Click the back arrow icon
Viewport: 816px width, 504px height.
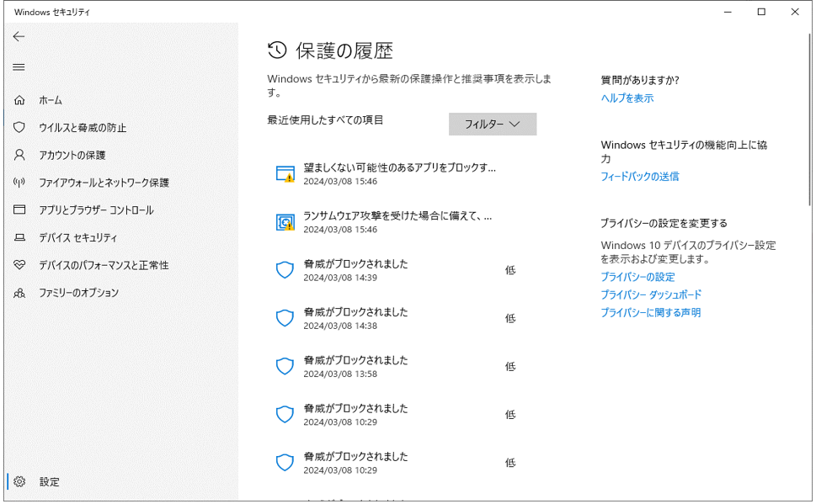point(19,36)
